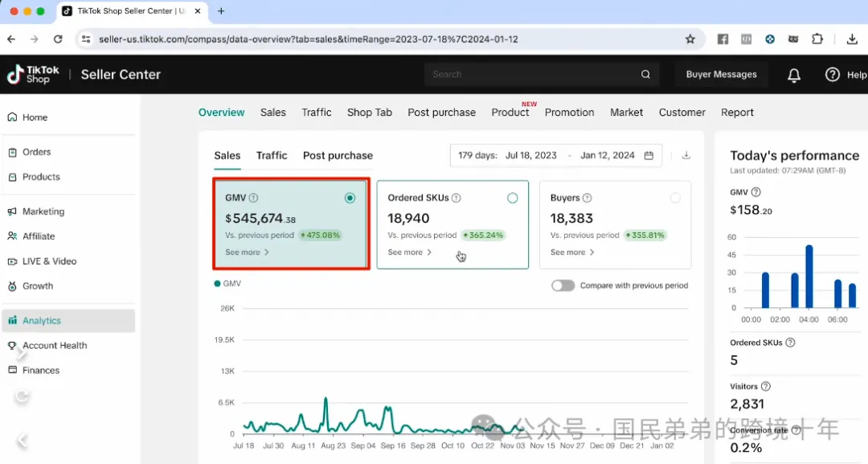Select Products from the left sidebar
The image size is (868, 464).
(40, 177)
